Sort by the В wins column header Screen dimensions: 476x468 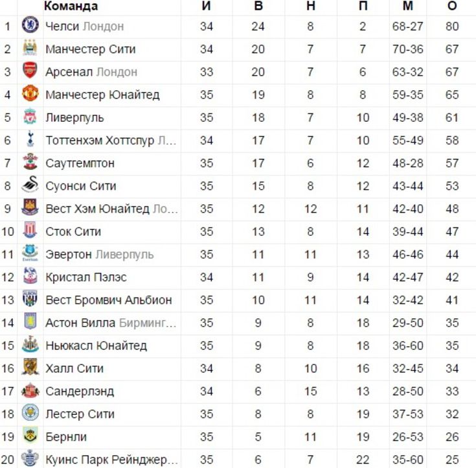(258, 6)
